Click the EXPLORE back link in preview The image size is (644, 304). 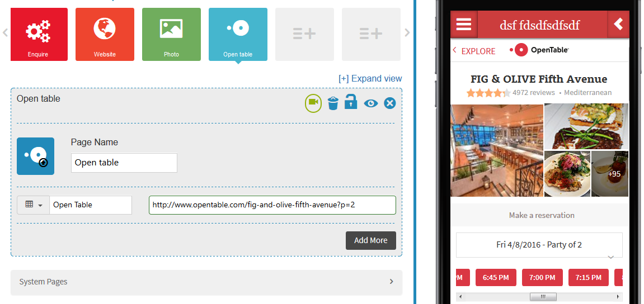[x=474, y=51]
